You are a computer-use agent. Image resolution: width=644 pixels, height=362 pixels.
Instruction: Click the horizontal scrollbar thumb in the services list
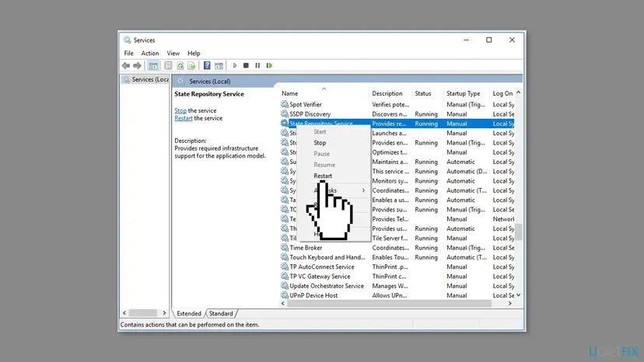pos(390,304)
